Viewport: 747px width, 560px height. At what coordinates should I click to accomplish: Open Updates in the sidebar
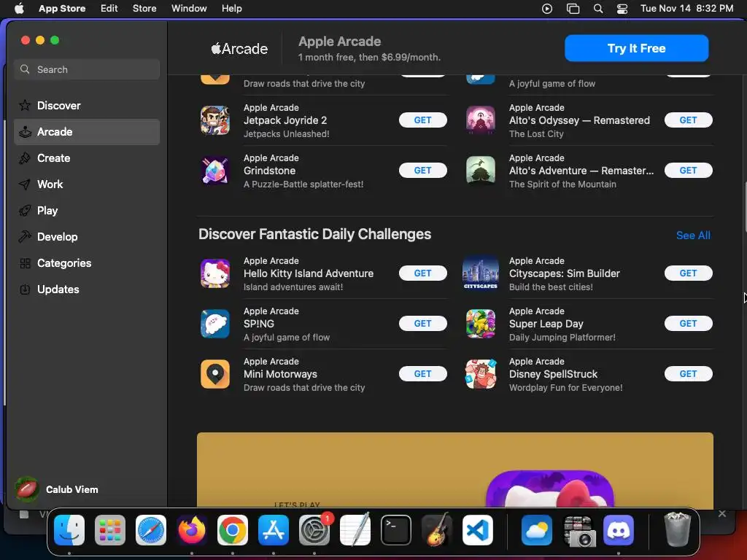(87, 289)
